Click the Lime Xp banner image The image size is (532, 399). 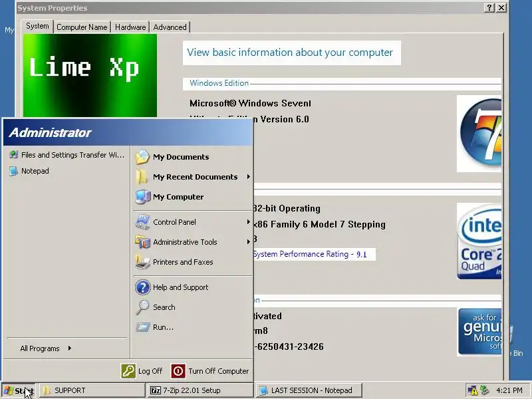click(90, 75)
